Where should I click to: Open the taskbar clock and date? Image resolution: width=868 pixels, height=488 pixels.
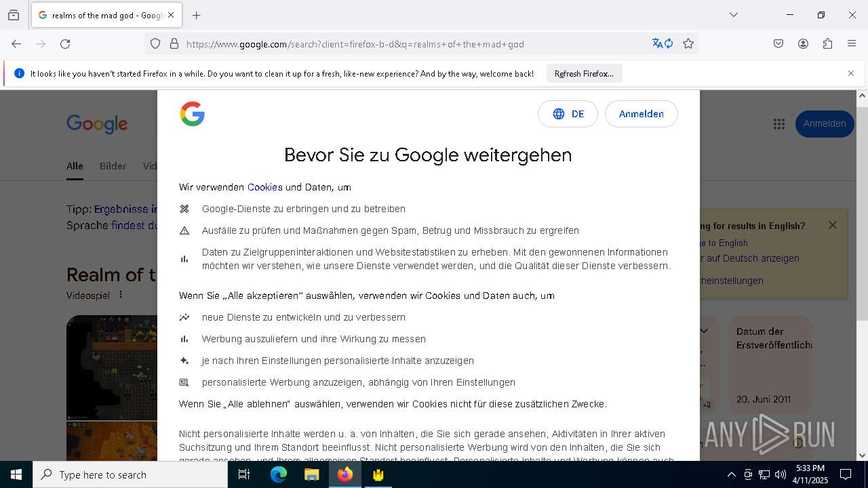pyautogui.click(x=810, y=474)
